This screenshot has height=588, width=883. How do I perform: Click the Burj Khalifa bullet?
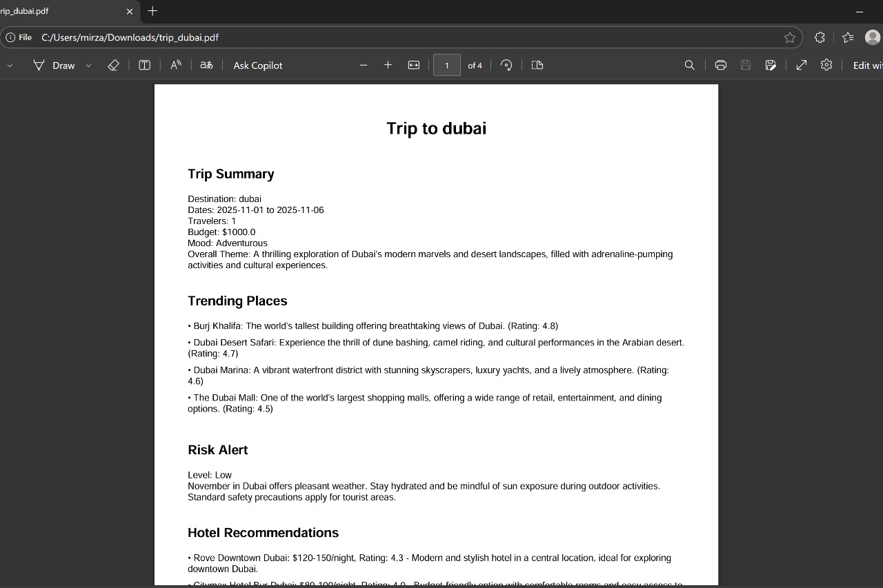373,325
